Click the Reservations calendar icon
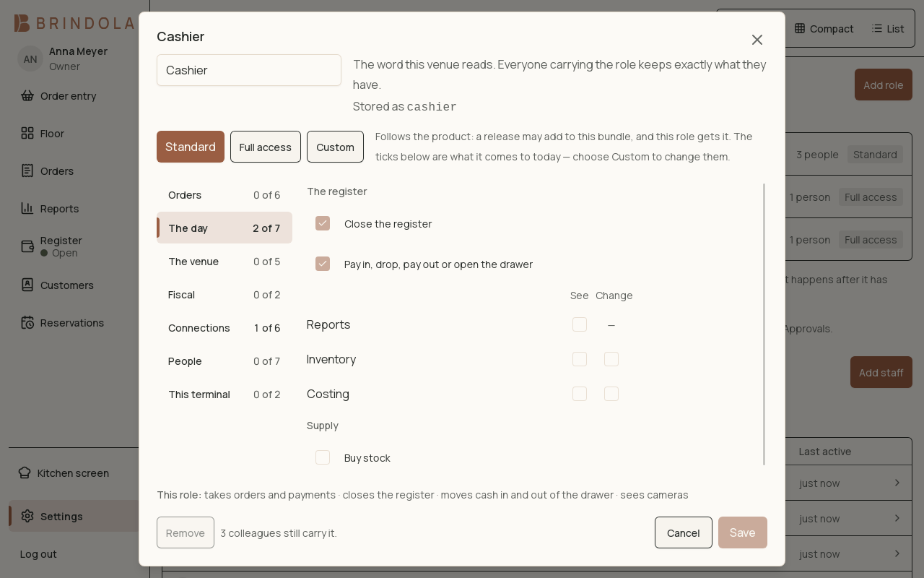 [27, 322]
